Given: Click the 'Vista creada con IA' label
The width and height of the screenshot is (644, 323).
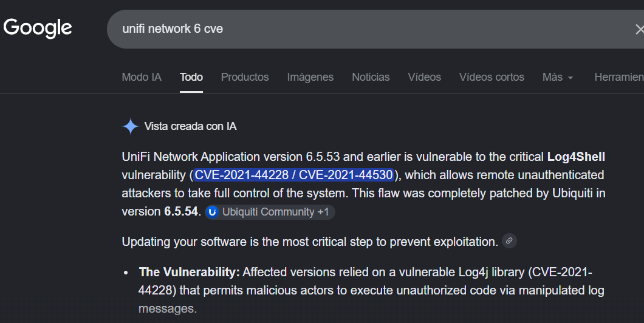Looking at the screenshot, I should 191,126.
